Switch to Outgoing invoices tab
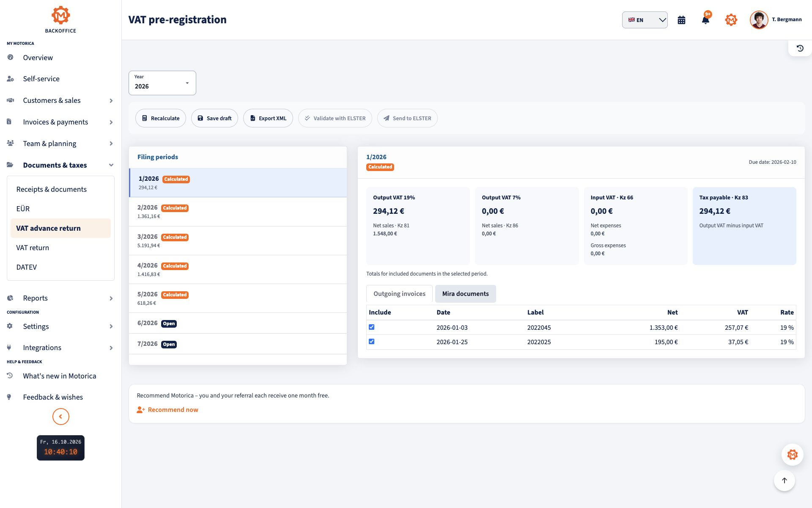 [x=399, y=294]
